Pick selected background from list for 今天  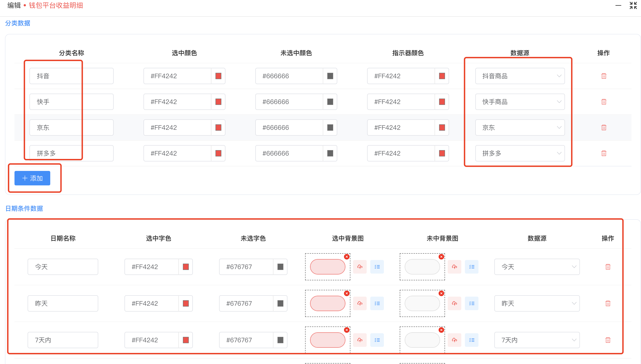click(377, 267)
